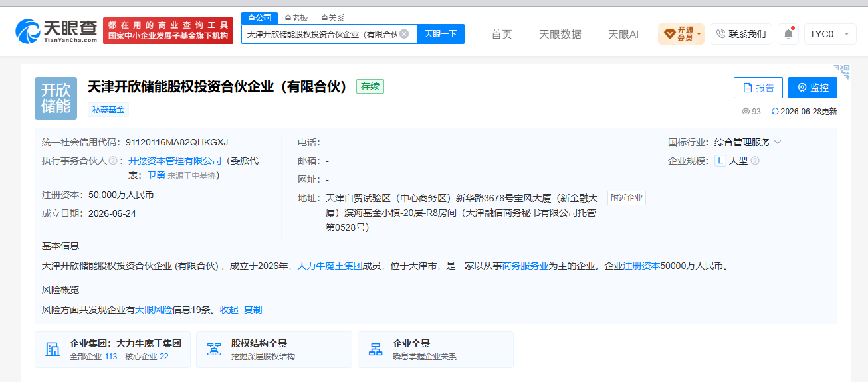The width and height of the screenshot is (868, 382).
Task: Open the 股权结构全景 card
Action: coord(274,349)
